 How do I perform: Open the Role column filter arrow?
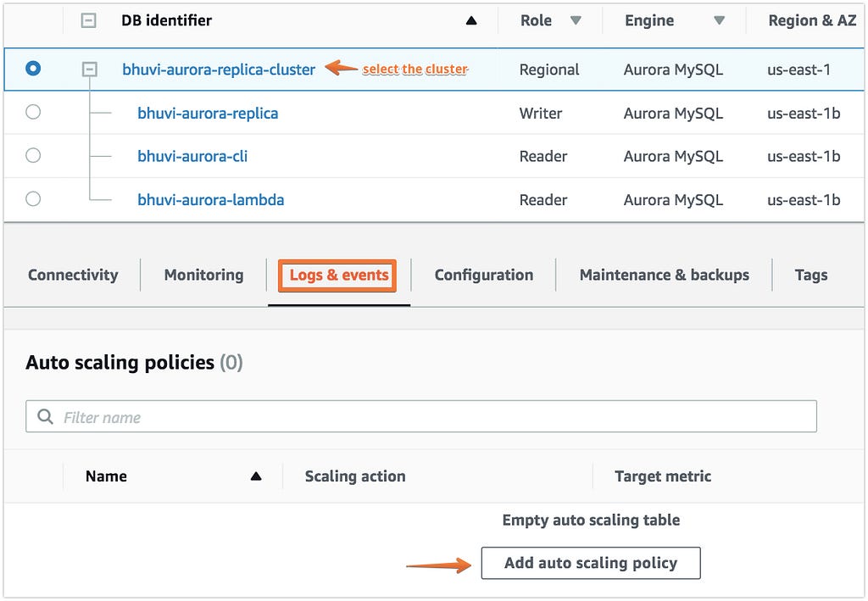pyautogui.click(x=576, y=20)
